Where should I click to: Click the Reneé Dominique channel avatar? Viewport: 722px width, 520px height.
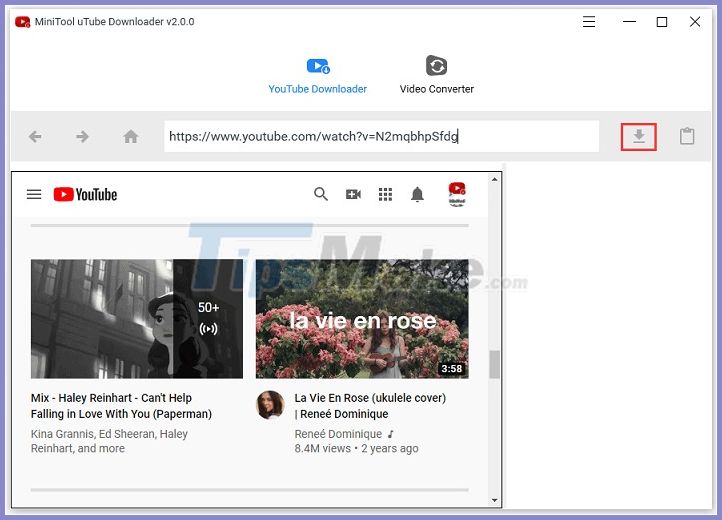coord(270,405)
